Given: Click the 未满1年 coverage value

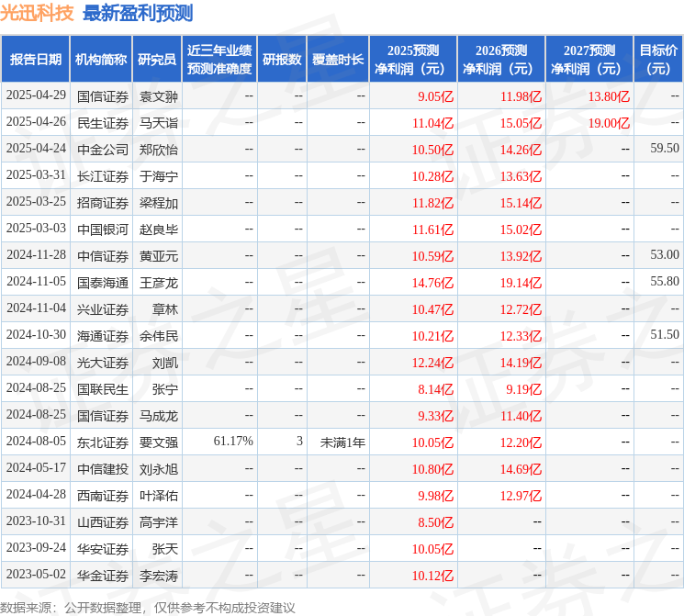Looking at the screenshot, I should tap(342, 442).
